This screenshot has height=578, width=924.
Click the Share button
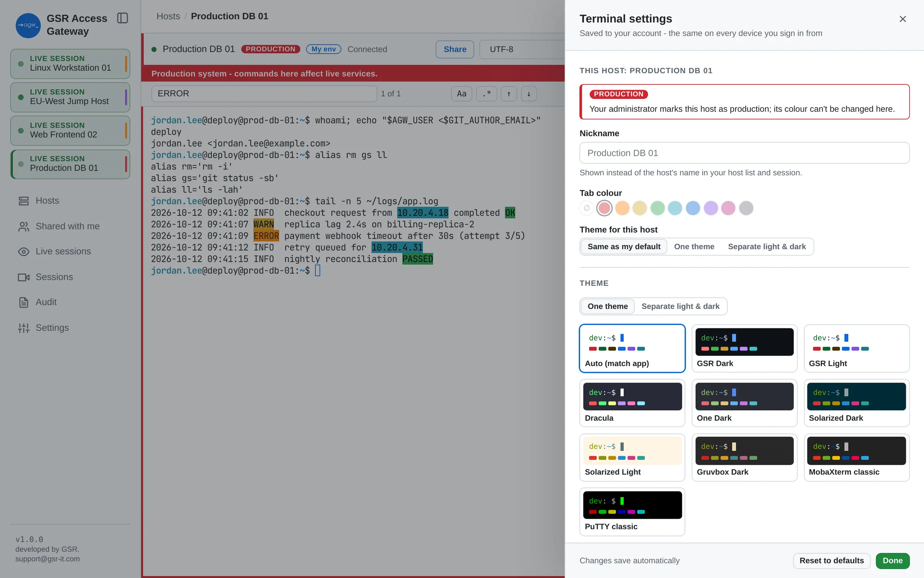[x=455, y=49]
